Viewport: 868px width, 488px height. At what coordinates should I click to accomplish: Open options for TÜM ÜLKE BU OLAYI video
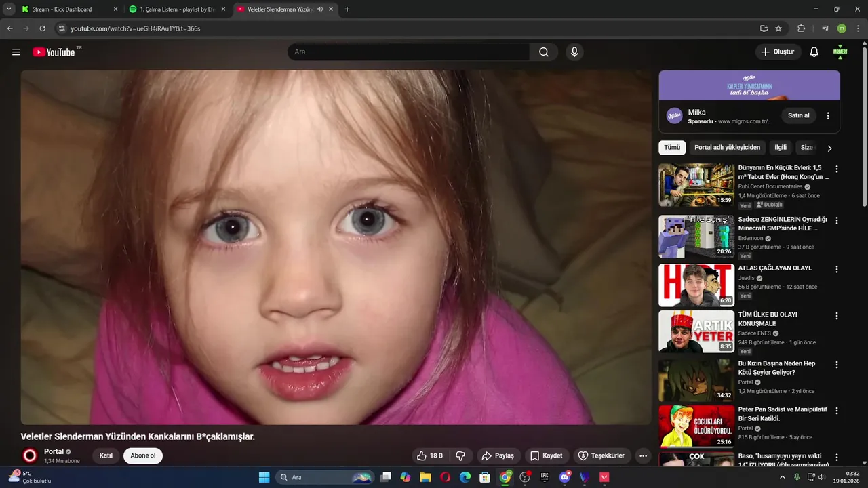pyautogui.click(x=836, y=316)
